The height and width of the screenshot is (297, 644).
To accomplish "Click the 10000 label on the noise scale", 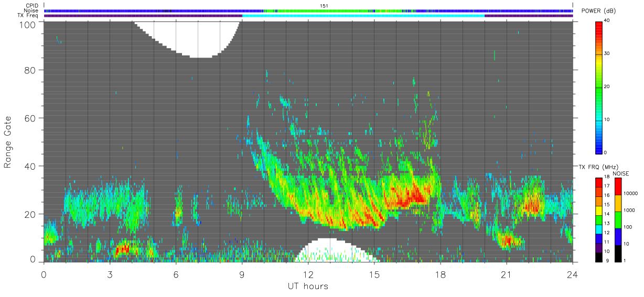I will (630, 194).
